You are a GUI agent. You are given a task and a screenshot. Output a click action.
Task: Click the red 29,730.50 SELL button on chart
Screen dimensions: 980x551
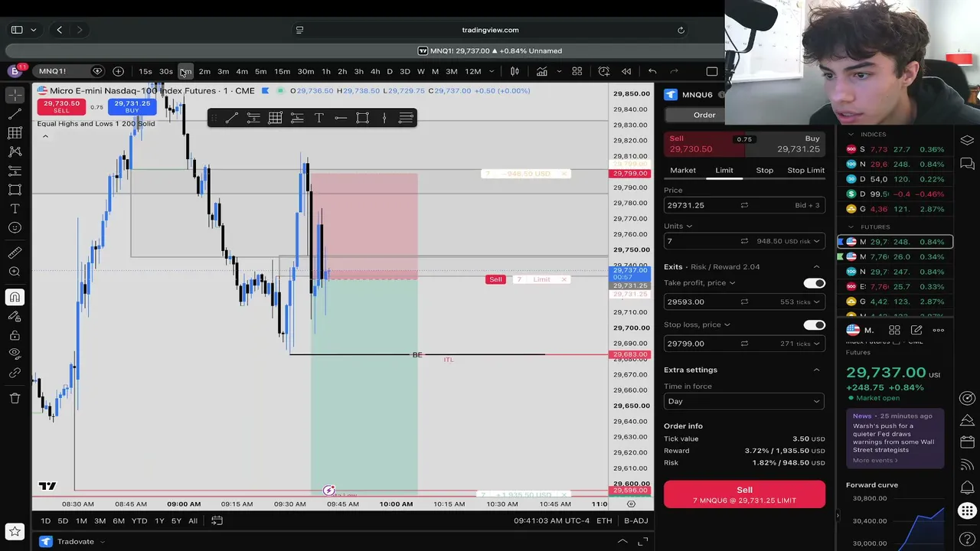pos(61,106)
